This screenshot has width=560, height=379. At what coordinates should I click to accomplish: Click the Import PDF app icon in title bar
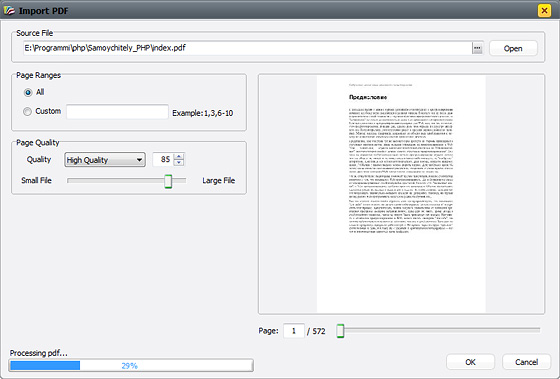tap(9, 10)
